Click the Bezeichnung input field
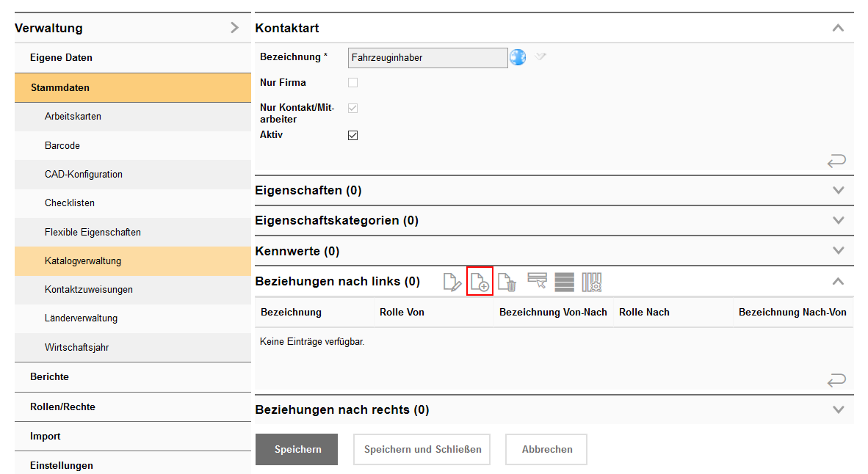 [x=427, y=57]
